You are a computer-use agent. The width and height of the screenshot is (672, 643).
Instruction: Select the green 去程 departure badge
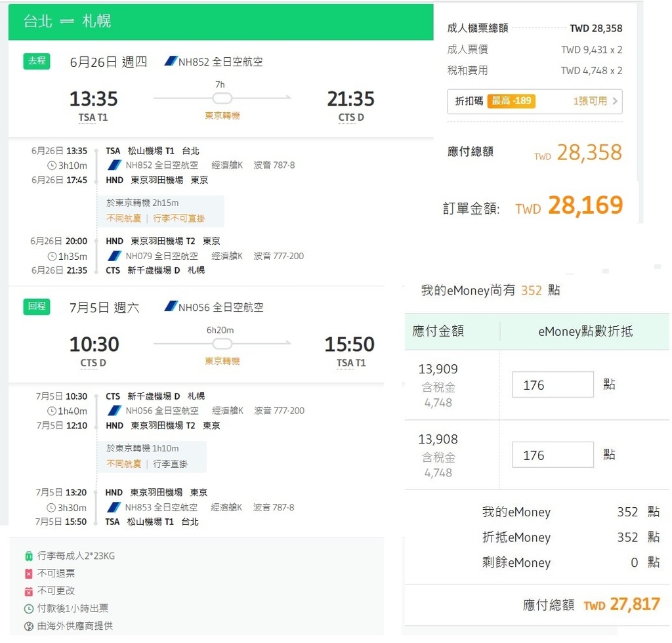(x=36, y=62)
